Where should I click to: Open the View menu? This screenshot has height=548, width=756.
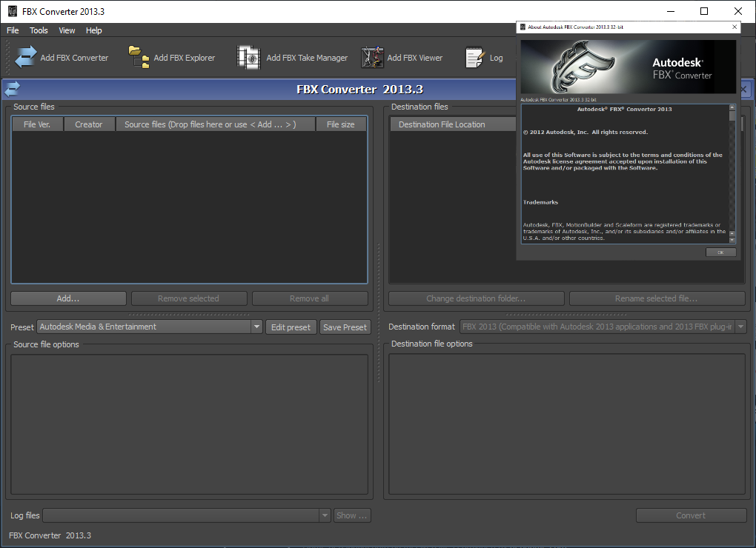(x=67, y=30)
